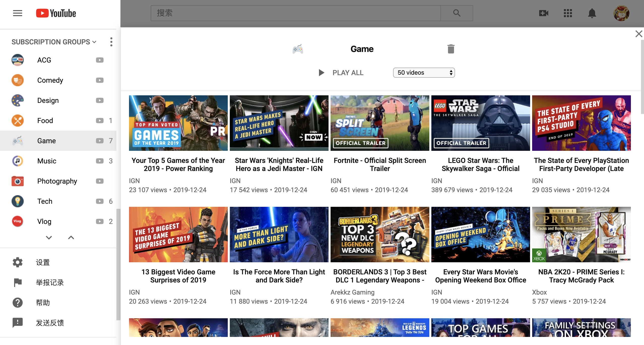Click the video badge next to Tech
Viewport: 644px width, 345px height.
[100, 201]
